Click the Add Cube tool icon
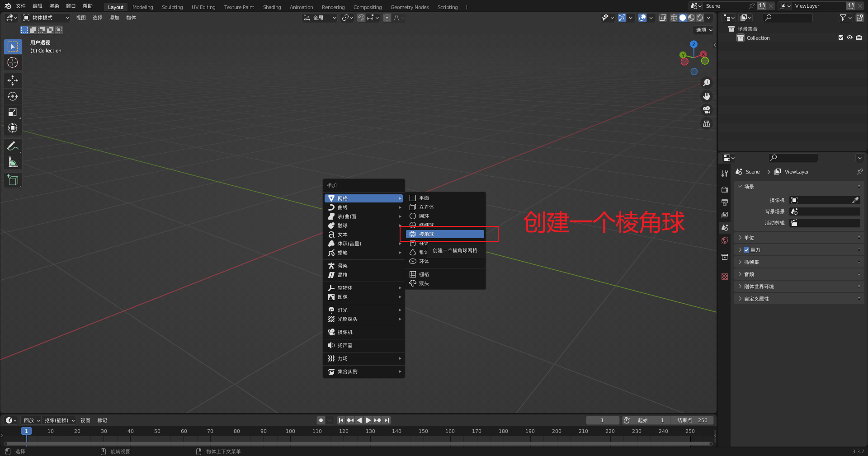Image resolution: width=868 pixels, height=456 pixels. (x=13, y=180)
